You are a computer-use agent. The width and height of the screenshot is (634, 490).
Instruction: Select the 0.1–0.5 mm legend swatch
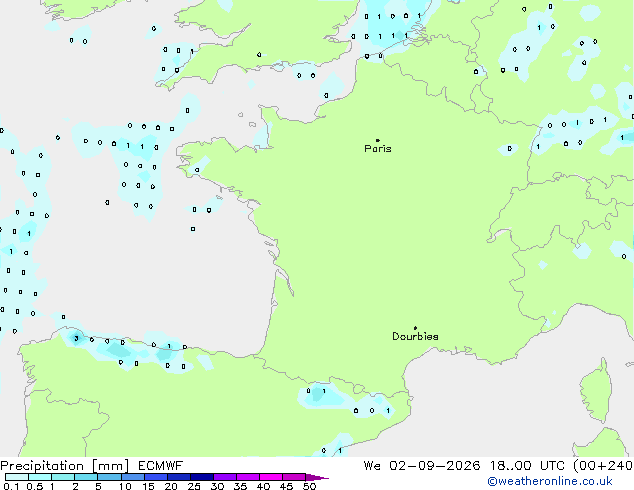(x=17, y=477)
